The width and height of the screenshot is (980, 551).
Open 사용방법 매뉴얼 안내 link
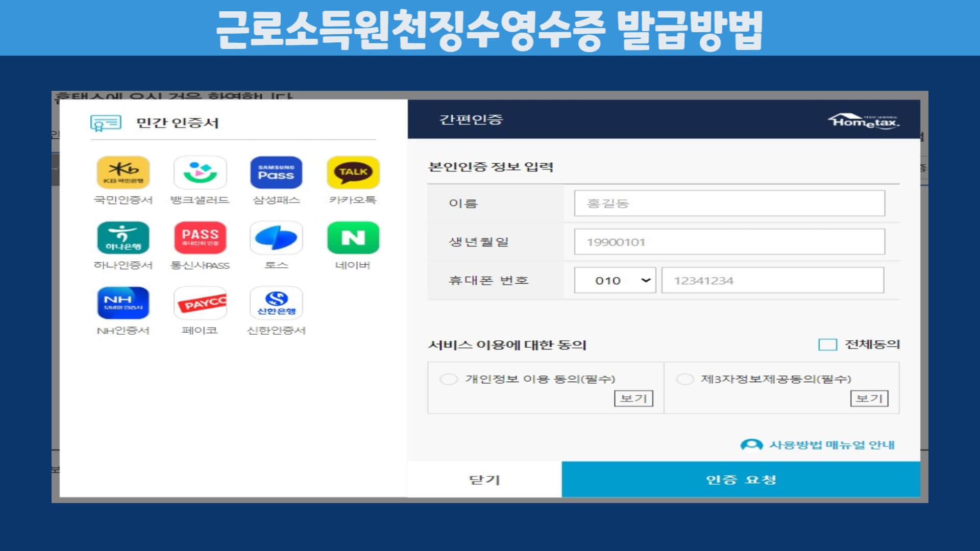(x=831, y=445)
